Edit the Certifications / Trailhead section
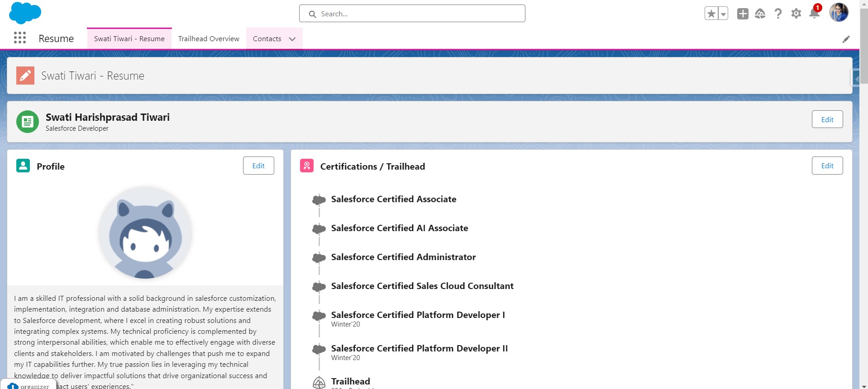The image size is (868, 389). pyautogui.click(x=827, y=166)
